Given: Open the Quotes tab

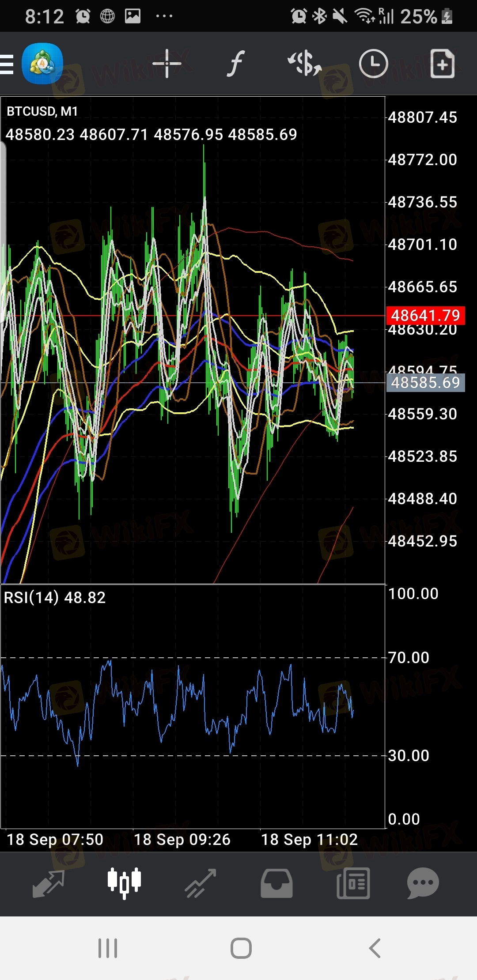Looking at the screenshot, I should tap(49, 883).
